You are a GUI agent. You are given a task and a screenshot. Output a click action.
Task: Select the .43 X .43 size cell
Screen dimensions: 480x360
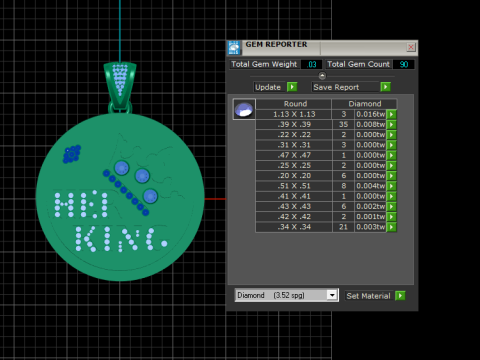coord(294,207)
